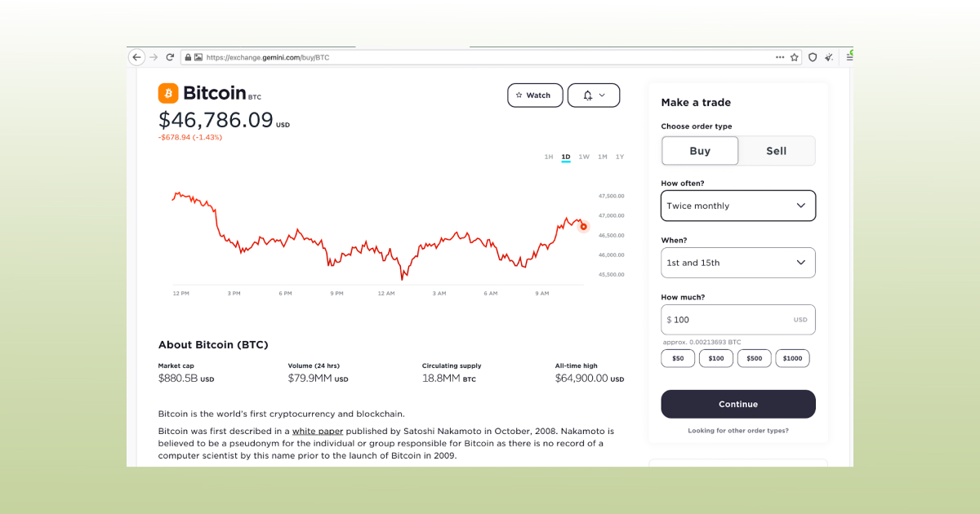Choose the $500 preset amount
The width and height of the screenshot is (980, 514).
tap(754, 358)
